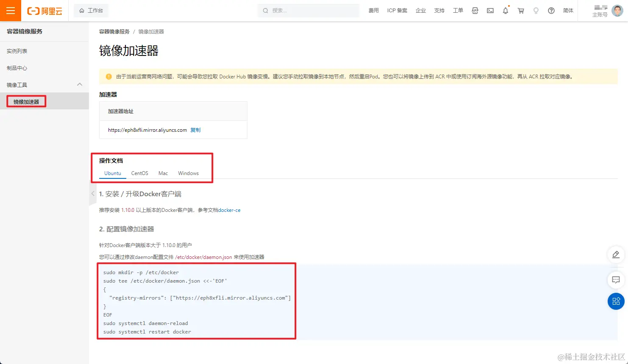Switch to the CentOS tab
The height and width of the screenshot is (364, 628).
pos(139,173)
